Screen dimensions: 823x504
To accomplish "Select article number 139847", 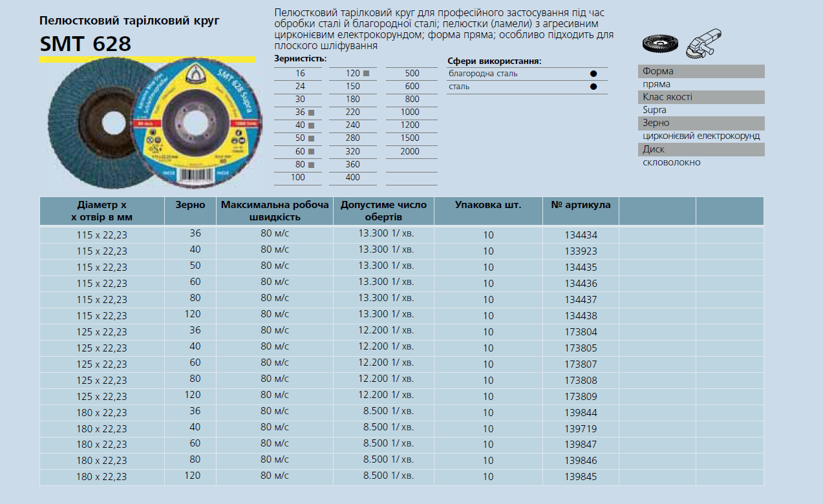I will pos(581,445).
